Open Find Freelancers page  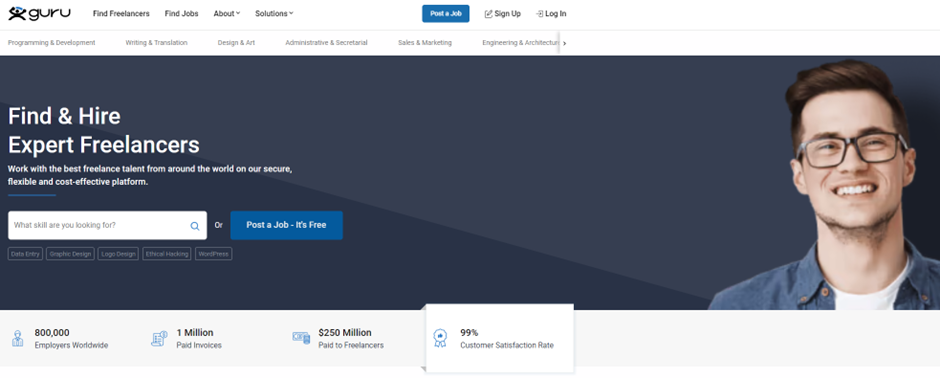121,14
